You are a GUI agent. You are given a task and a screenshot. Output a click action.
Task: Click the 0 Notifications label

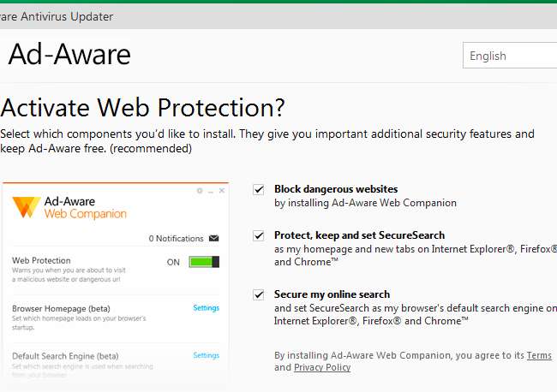tap(176, 238)
